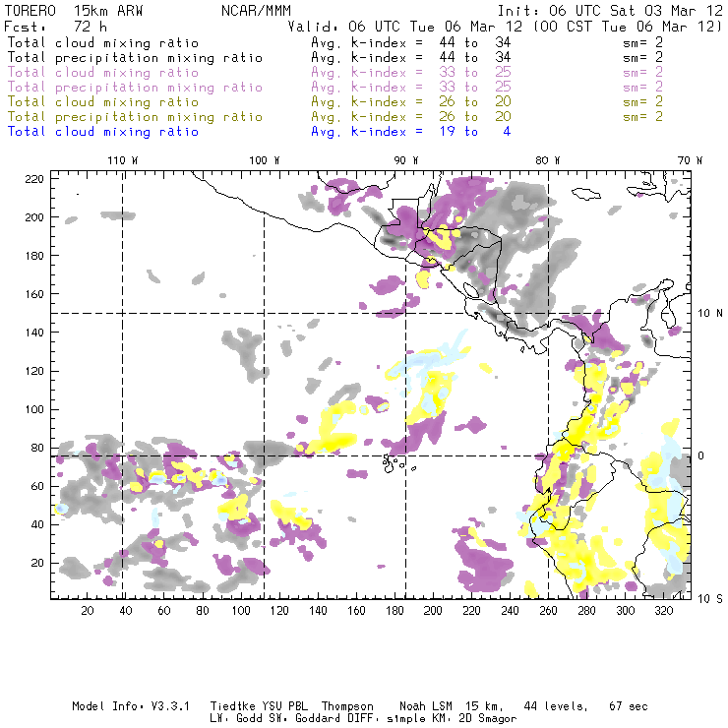
Task: Click the '180' y-axis tick label
Action: click(x=34, y=256)
